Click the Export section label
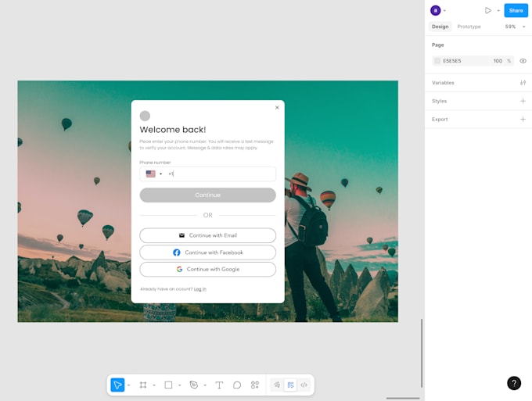The image size is (532, 401). (440, 120)
